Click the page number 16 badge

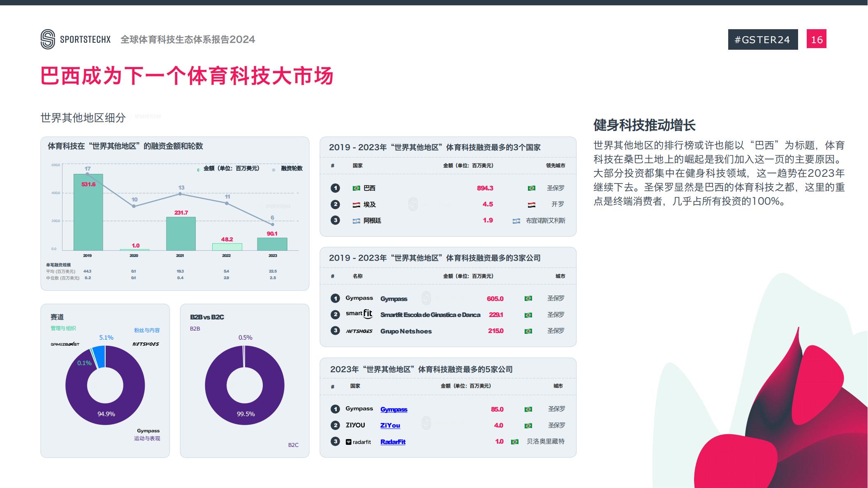(817, 39)
